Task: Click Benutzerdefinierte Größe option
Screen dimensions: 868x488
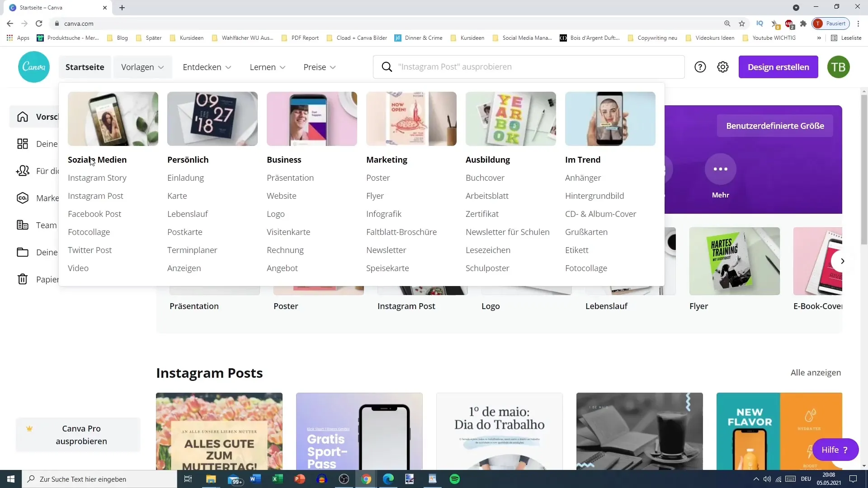Action: (775, 126)
